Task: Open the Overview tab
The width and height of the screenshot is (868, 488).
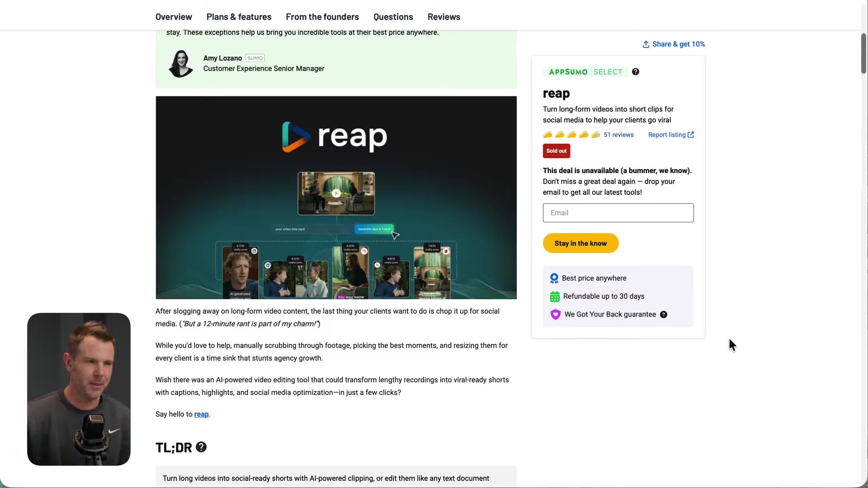Action: tap(174, 17)
